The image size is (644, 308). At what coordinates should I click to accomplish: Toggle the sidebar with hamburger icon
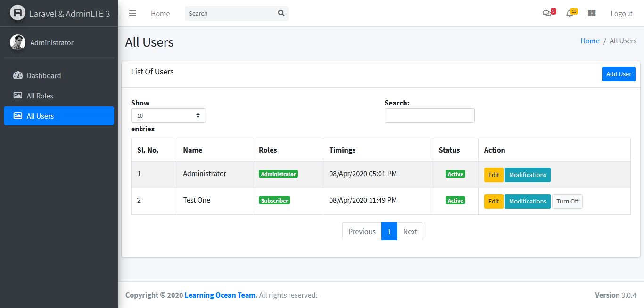pyautogui.click(x=132, y=13)
